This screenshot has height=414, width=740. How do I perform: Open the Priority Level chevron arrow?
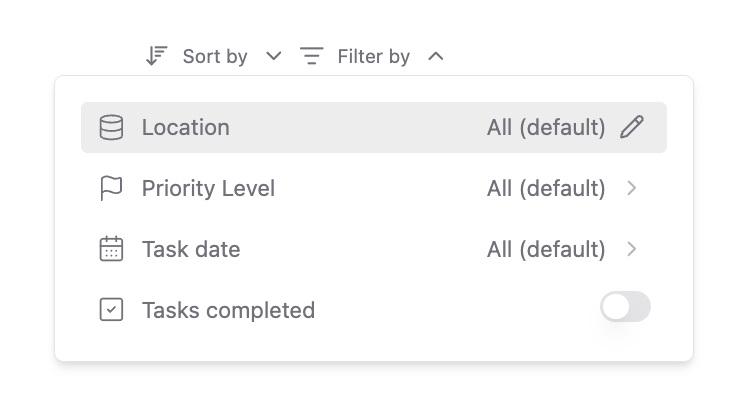pos(632,188)
